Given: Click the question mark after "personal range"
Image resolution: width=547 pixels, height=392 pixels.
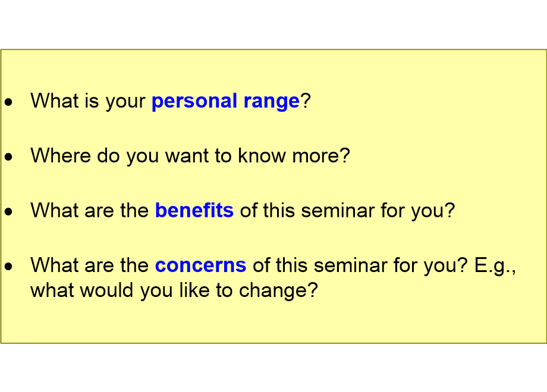Looking at the screenshot, I should [x=305, y=101].
